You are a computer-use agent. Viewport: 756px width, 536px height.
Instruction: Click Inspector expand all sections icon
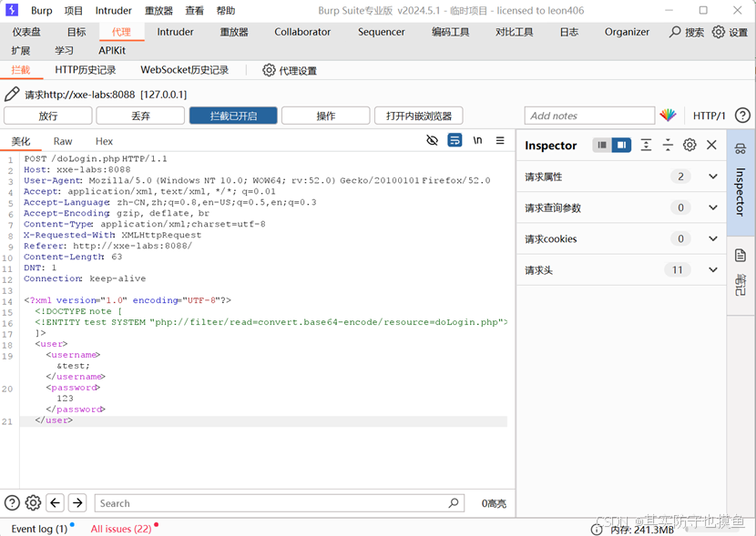tap(646, 145)
